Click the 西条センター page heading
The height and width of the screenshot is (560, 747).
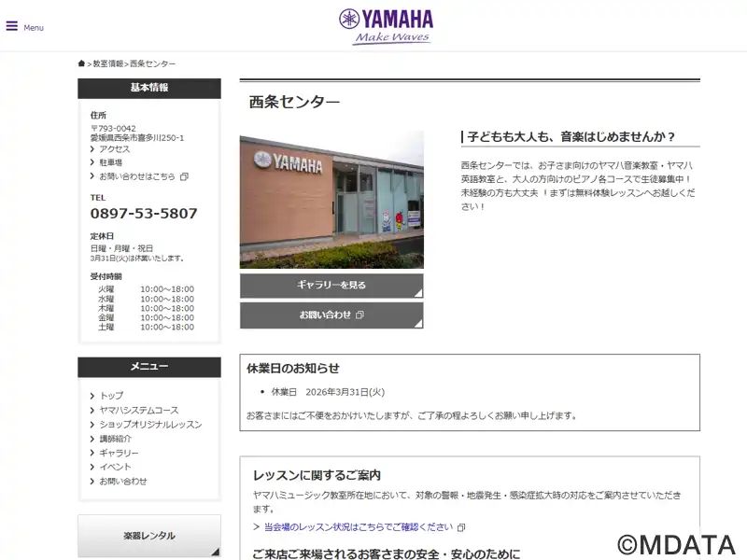[294, 102]
